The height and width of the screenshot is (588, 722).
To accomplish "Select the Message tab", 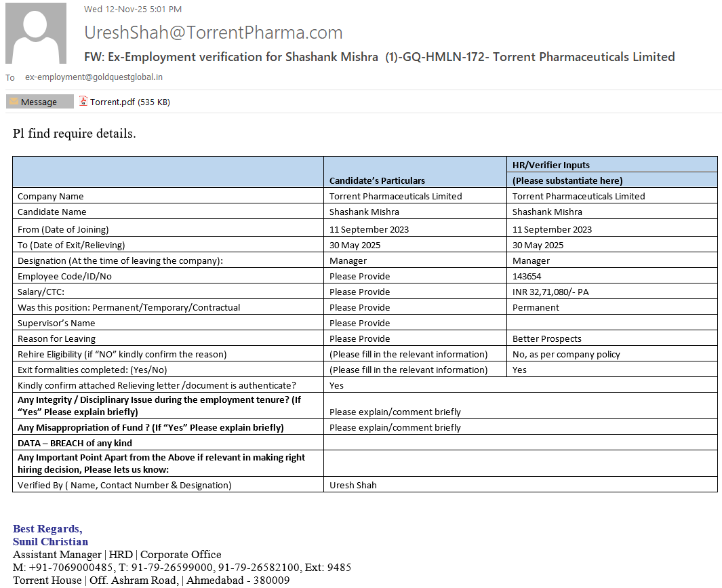I will click(x=39, y=102).
